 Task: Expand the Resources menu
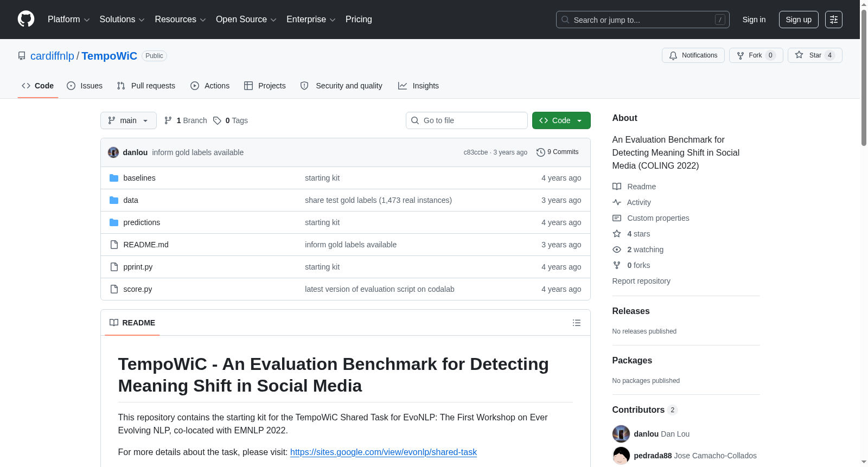(180, 20)
